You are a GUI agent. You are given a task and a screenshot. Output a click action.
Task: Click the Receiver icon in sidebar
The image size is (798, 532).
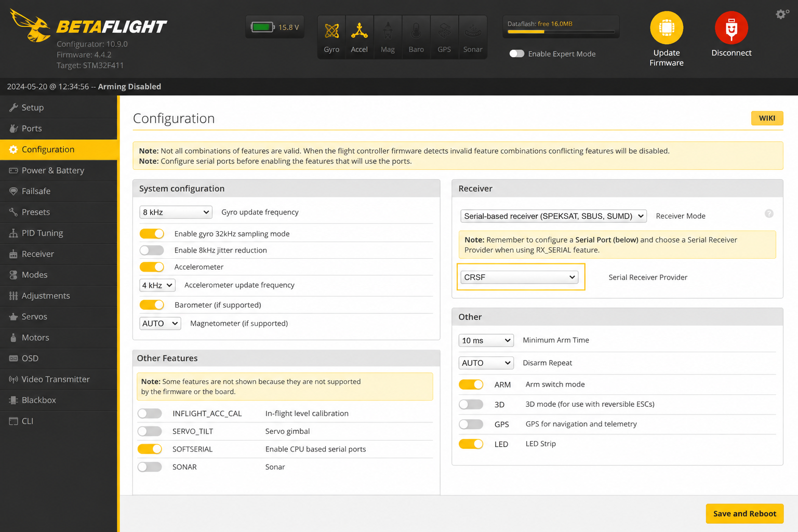pyautogui.click(x=14, y=254)
